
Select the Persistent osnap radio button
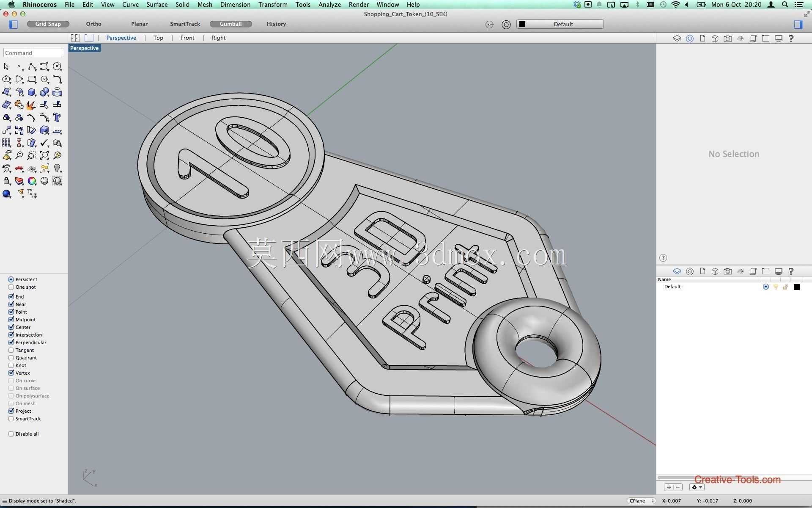(x=11, y=279)
